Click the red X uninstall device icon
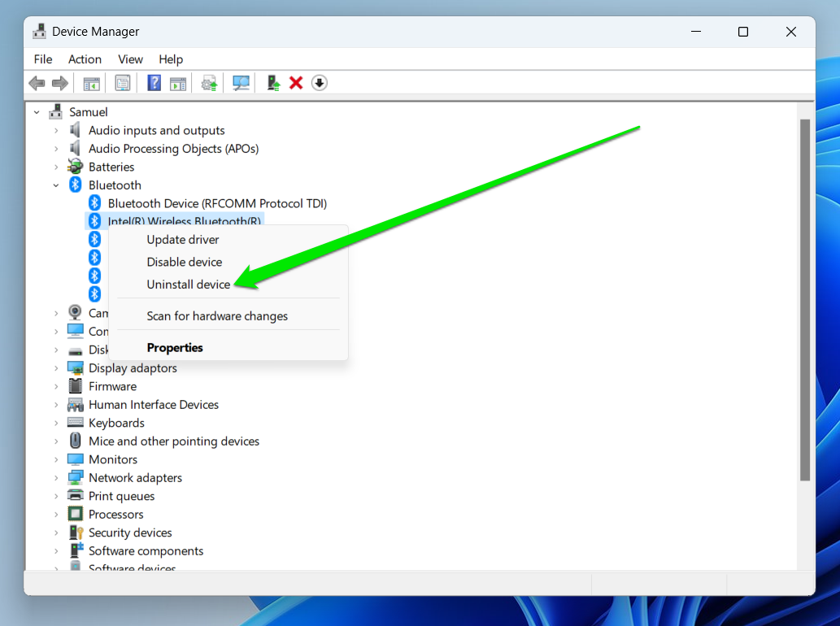This screenshot has height=626, width=840. click(296, 83)
